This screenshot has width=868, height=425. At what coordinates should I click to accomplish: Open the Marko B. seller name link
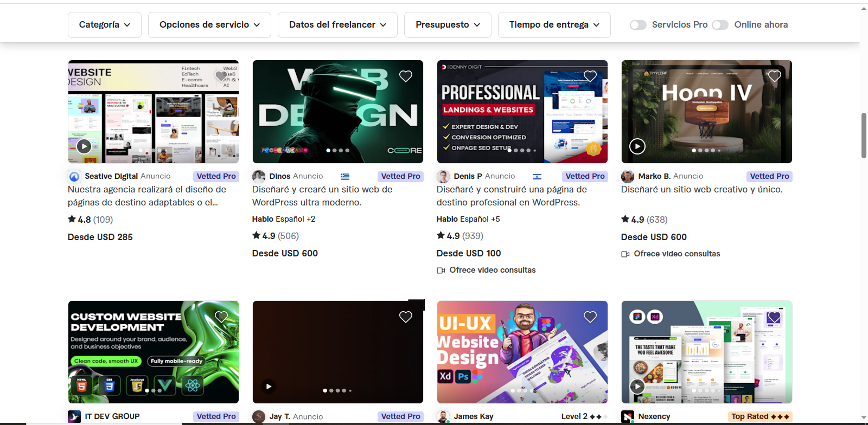[x=654, y=176]
